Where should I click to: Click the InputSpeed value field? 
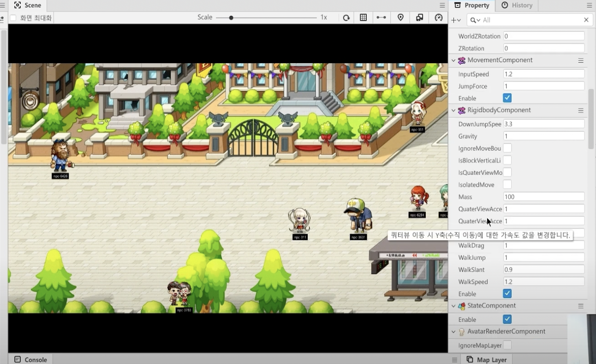click(544, 74)
